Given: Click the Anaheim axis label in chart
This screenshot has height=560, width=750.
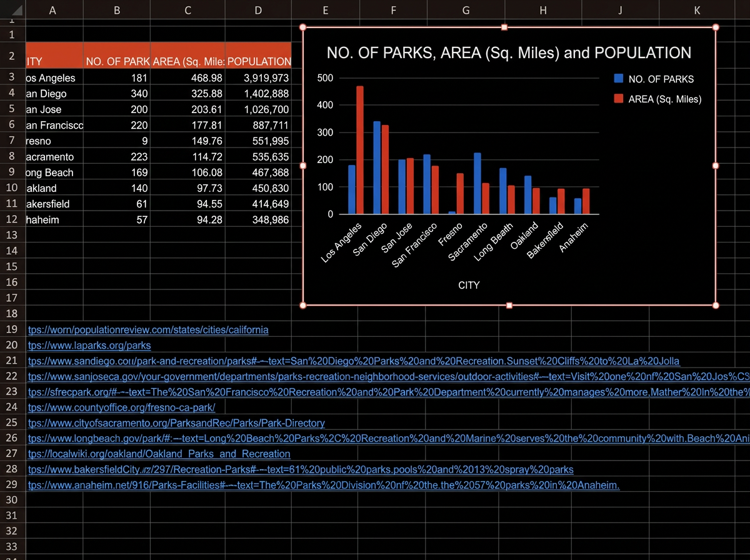Looking at the screenshot, I should 574,237.
